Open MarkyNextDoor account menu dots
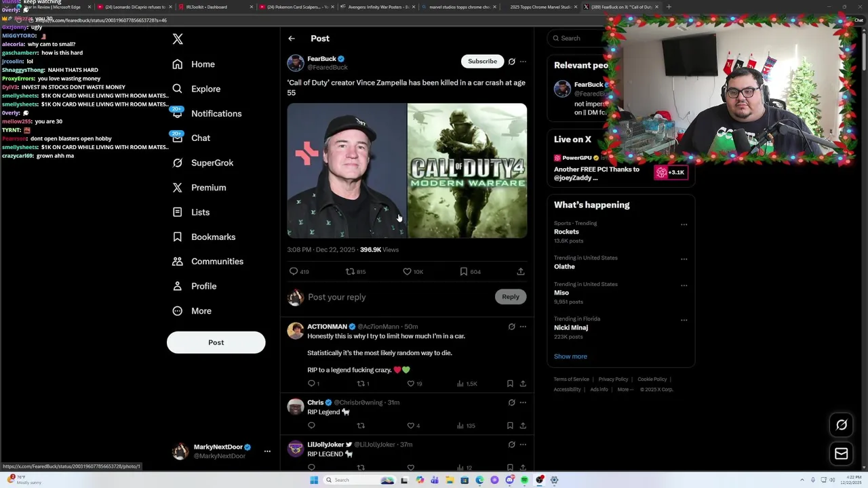The height and width of the screenshot is (488, 868). click(267, 451)
